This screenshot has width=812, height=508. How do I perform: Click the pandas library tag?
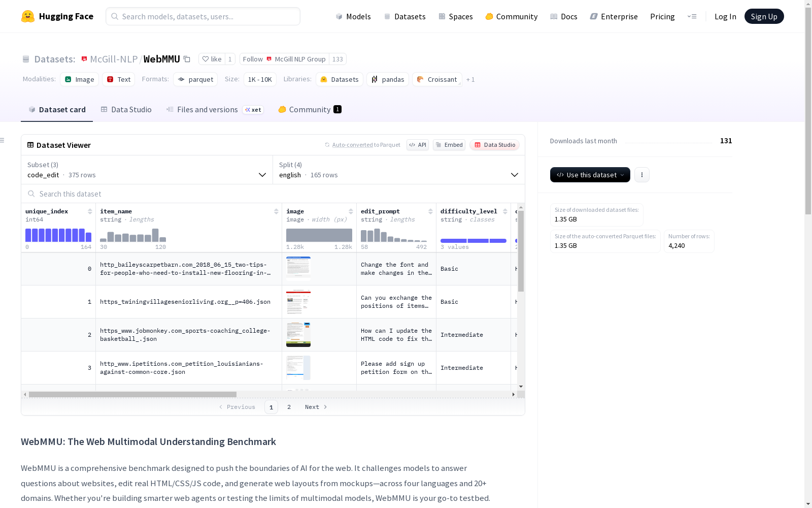click(x=388, y=79)
